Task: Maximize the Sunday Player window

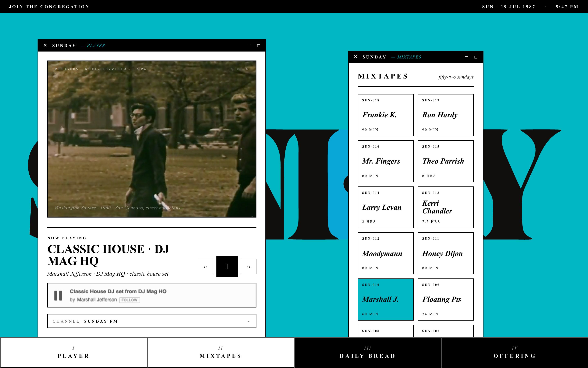Action: click(258, 46)
